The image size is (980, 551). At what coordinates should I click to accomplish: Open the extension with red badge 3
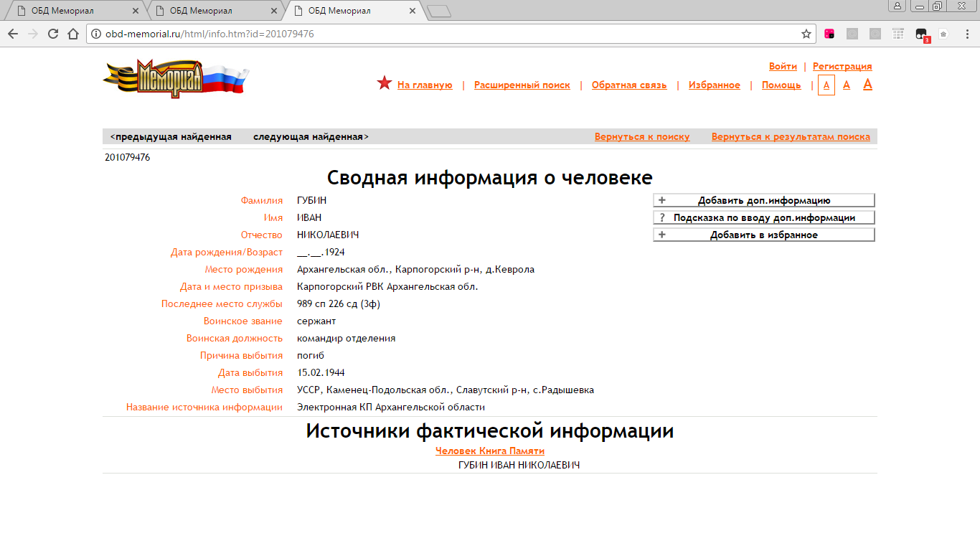(922, 34)
